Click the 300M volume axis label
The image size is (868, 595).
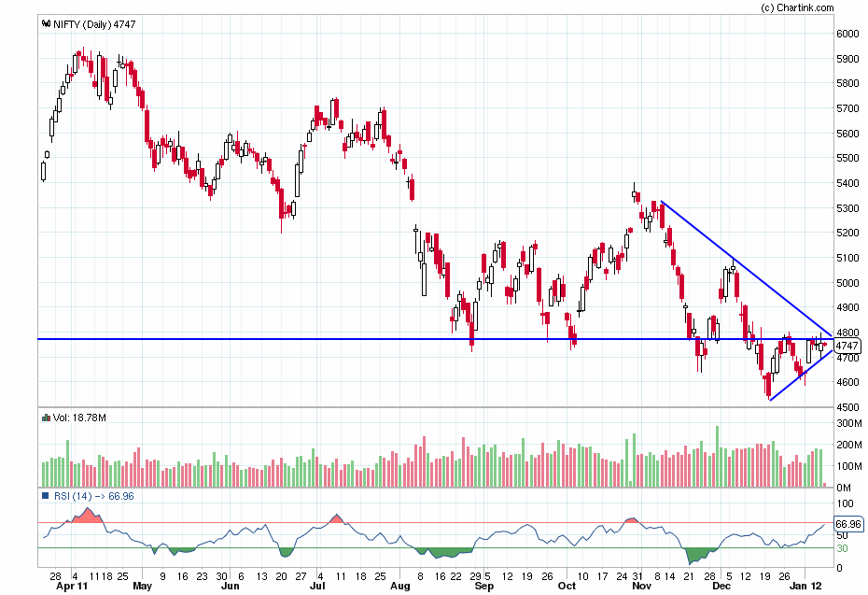[847, 424]
